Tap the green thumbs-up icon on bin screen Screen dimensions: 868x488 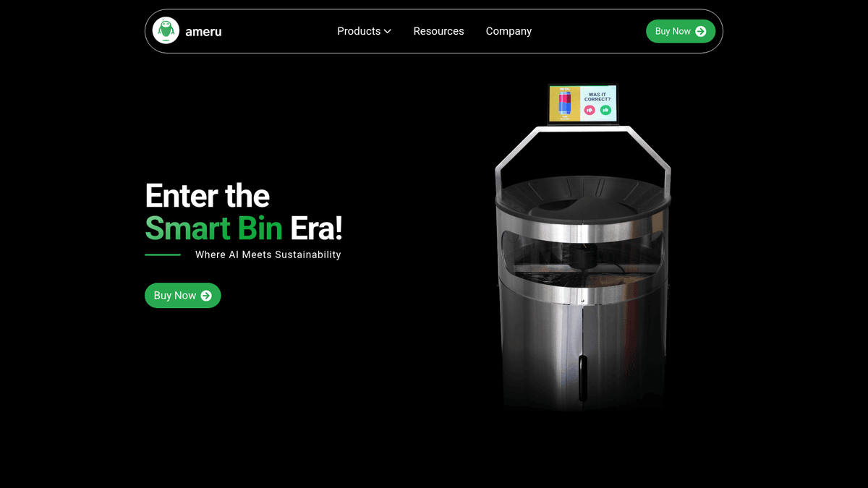click(605, 110)
